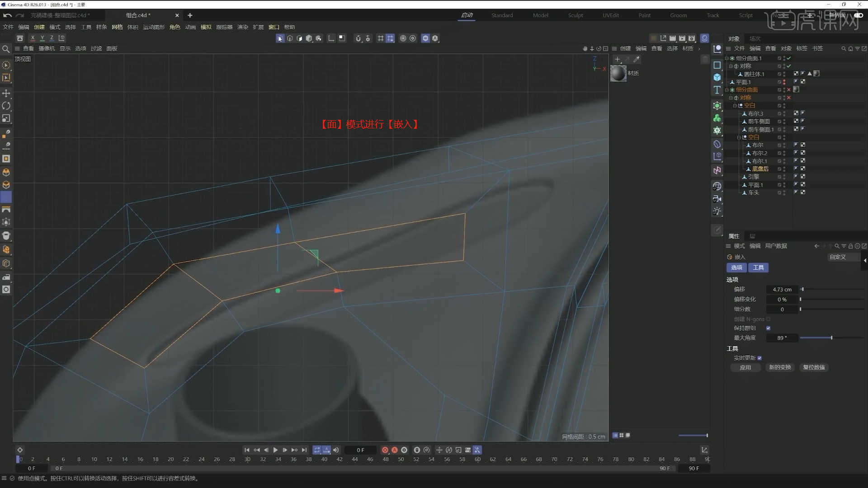Expand Attributes side panel arrow
This screenshot has height=488, width=868.
[865, 260]
